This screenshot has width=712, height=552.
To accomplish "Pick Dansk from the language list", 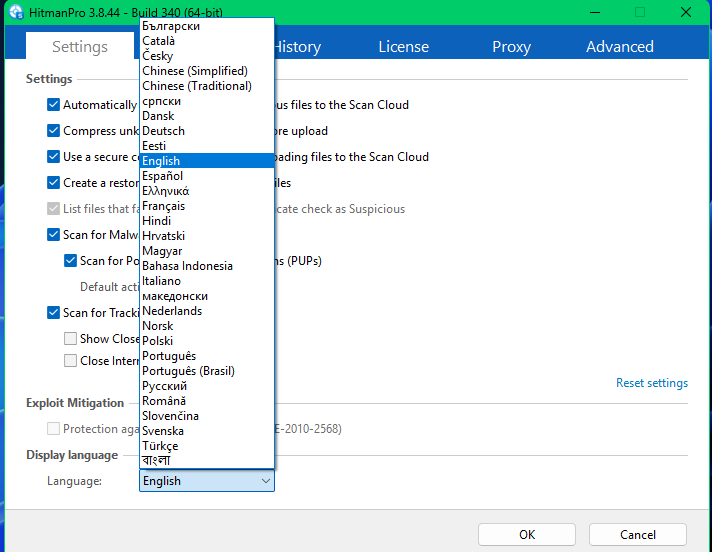I will click(207, 116).
